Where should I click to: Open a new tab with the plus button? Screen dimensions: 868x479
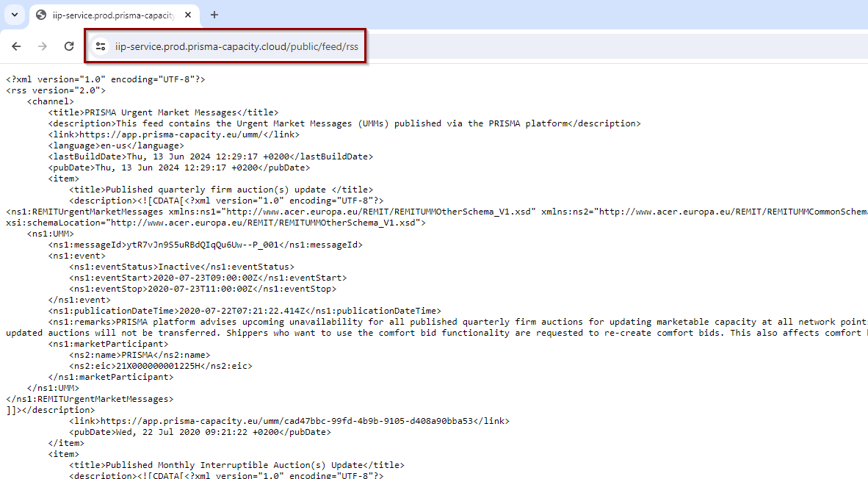point(214,15)
